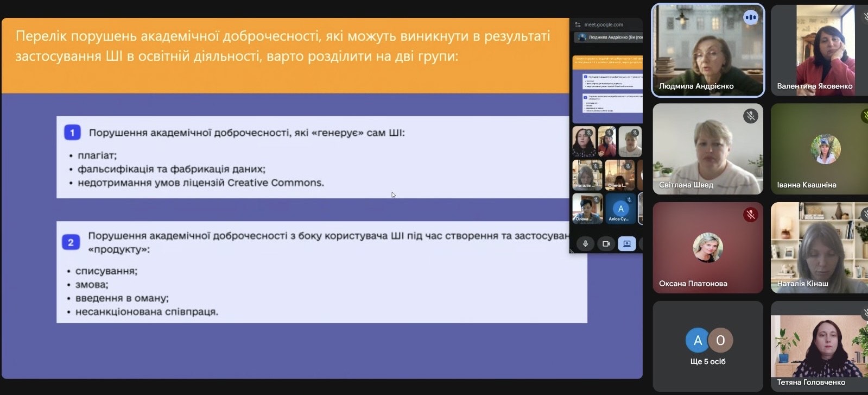This screenshot has width=868, height=395.
Task: Click Іванна Квашніна's round profile avatar
Action: click(825, 148)
